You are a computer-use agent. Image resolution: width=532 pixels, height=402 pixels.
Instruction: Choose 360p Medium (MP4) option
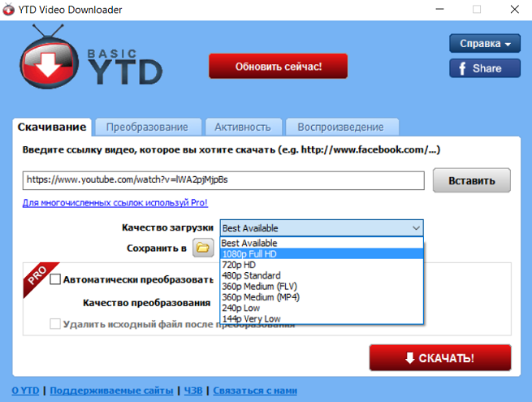322,297
